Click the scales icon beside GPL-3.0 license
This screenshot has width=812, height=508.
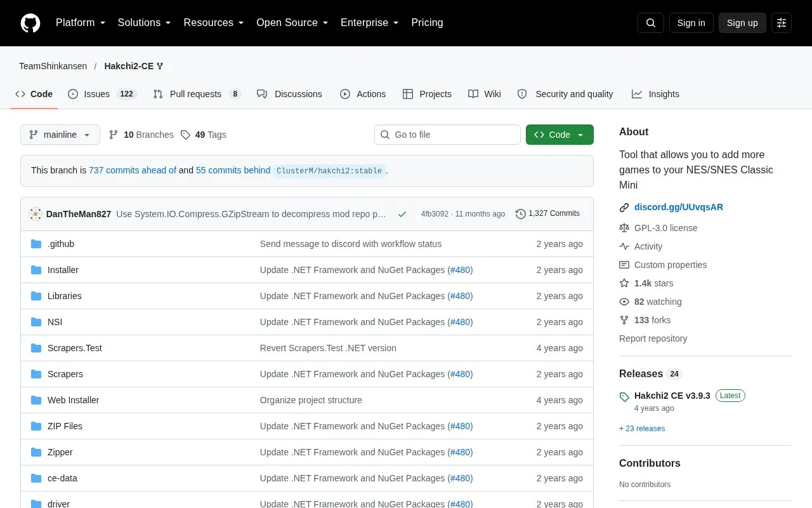point(624,228)
